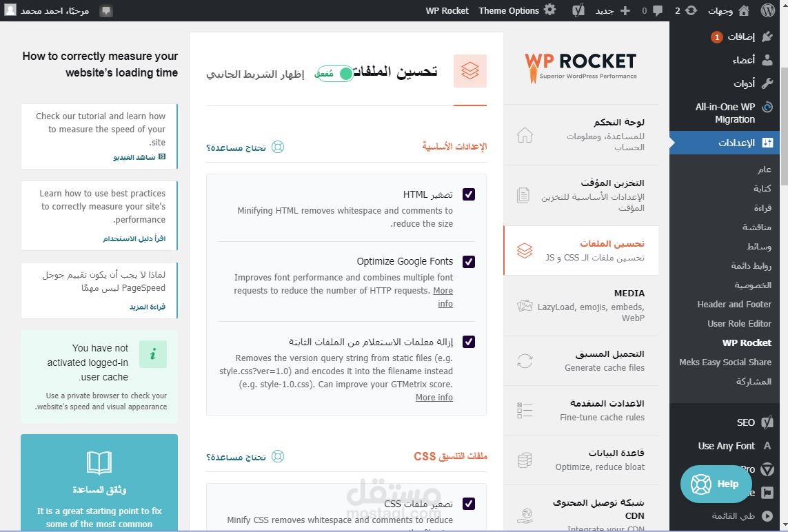Open Theme Options in admin bar
The height and width of the screenshot is (532, 788).
pos(517,10)
